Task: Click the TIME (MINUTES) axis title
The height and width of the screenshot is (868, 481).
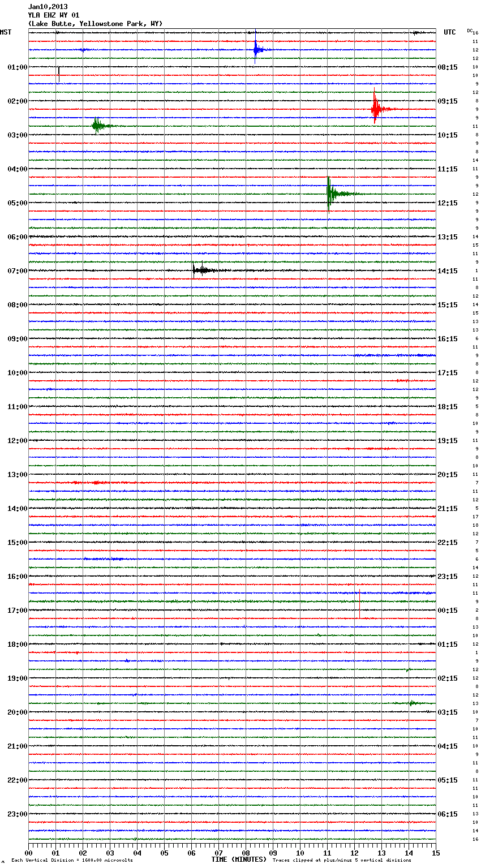Action: [239, 860]
